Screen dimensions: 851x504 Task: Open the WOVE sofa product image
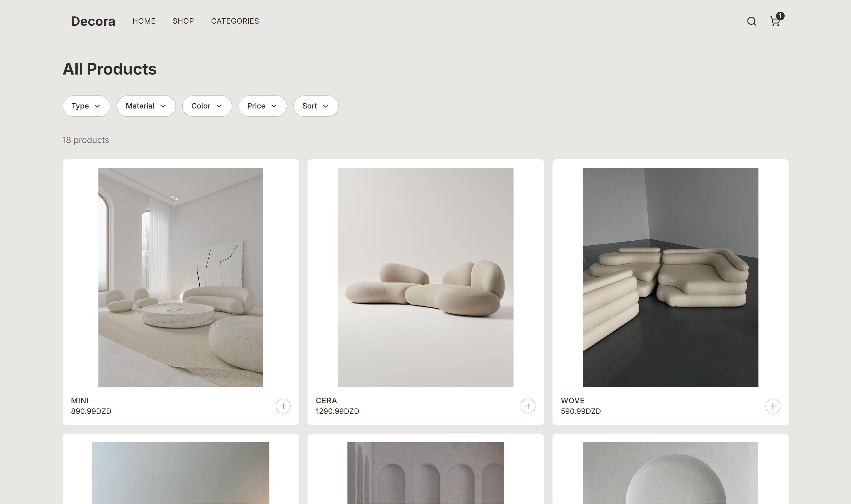[x=670, y=277]
